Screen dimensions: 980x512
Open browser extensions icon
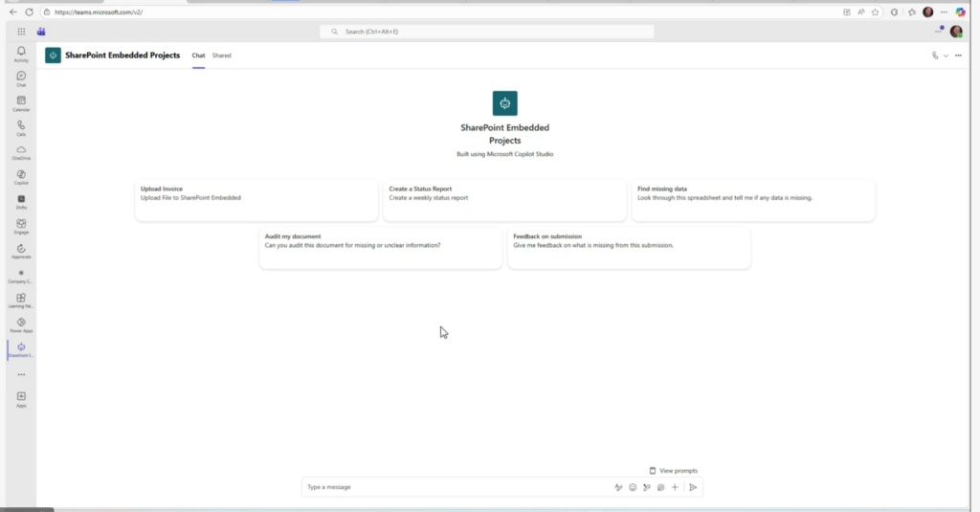(895, 11)
